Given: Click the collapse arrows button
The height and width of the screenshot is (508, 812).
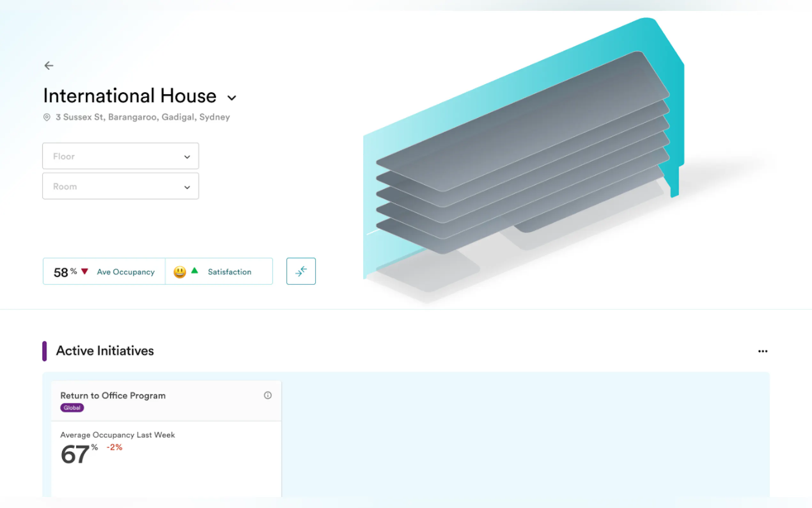Looking at the screenshot, I should (301, 271).
